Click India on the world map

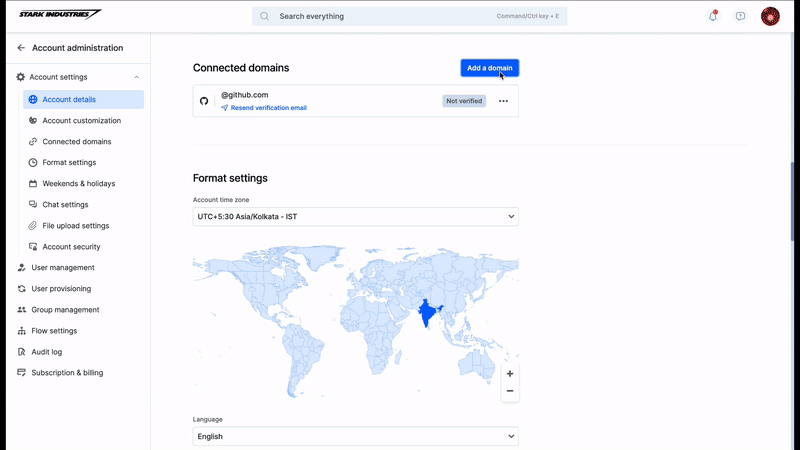426,313
